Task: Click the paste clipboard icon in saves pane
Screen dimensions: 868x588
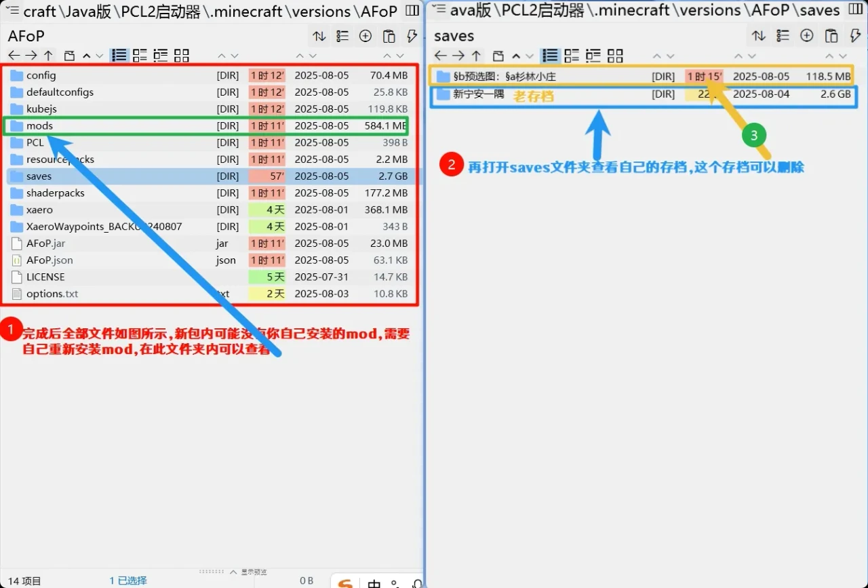Action: (x=831, y=36)
